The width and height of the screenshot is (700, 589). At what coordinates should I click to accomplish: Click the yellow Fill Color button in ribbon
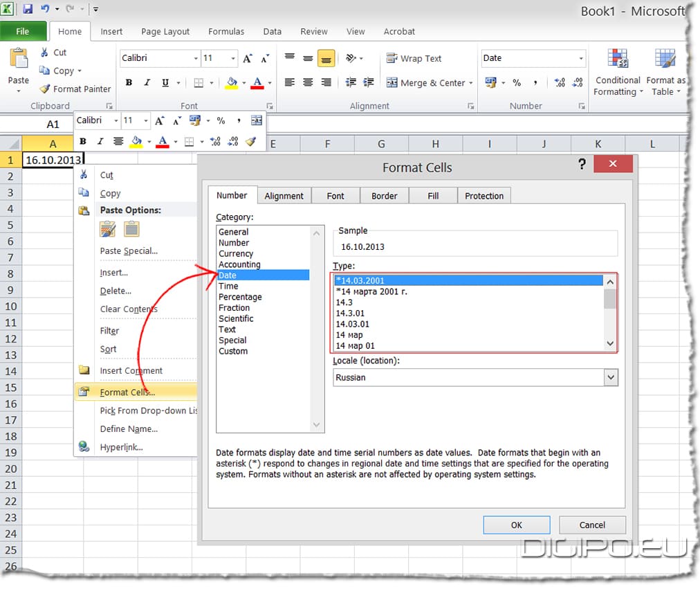click(x=231, y=83)
